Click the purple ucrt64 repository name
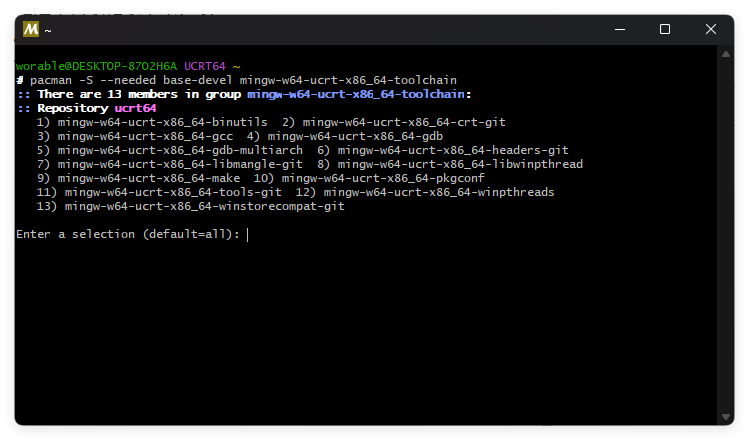 click(136, 108)
